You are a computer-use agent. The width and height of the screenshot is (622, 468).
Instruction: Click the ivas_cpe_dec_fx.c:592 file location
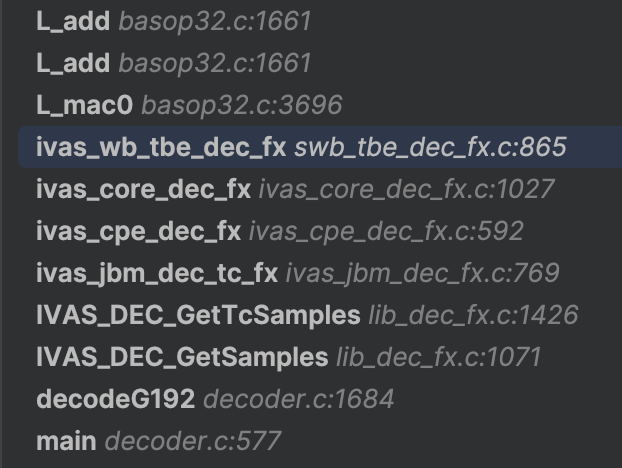coord(386,231)
